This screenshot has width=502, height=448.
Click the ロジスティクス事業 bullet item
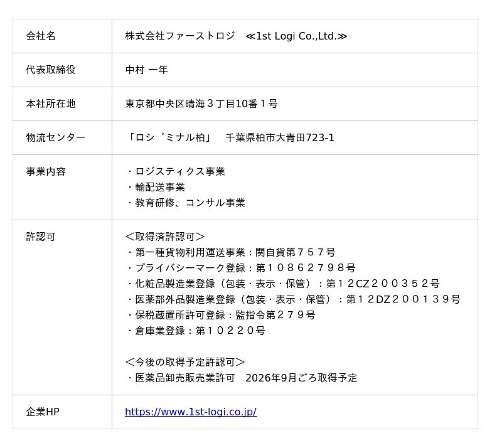[x=176, y=172]
